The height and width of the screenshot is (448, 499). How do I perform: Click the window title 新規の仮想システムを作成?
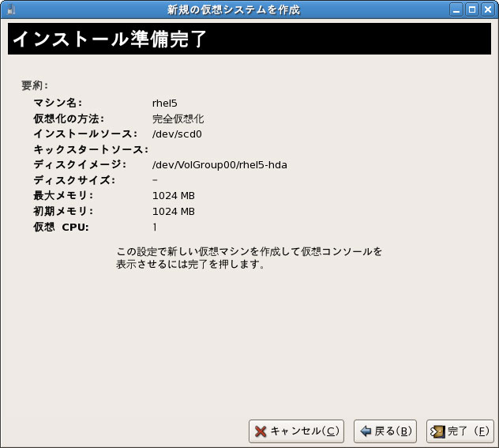coord(233,9)
